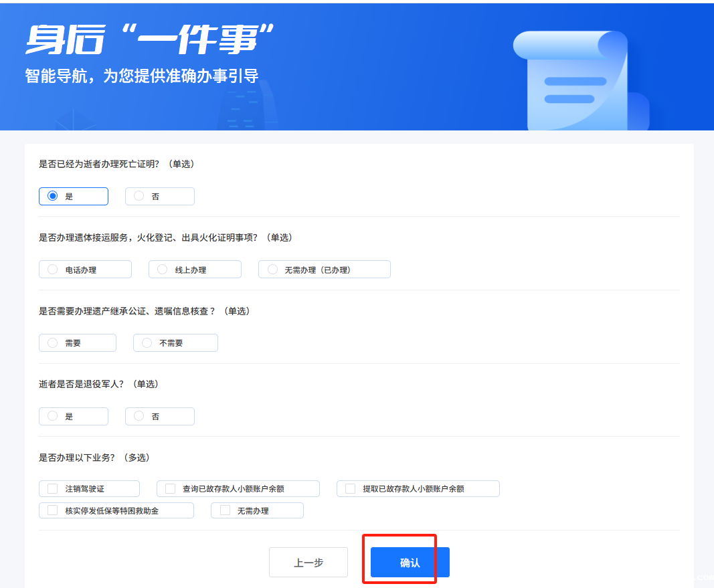714x588 pixels.
Task: Click the '上一步' button
Action: pos(308,563)
